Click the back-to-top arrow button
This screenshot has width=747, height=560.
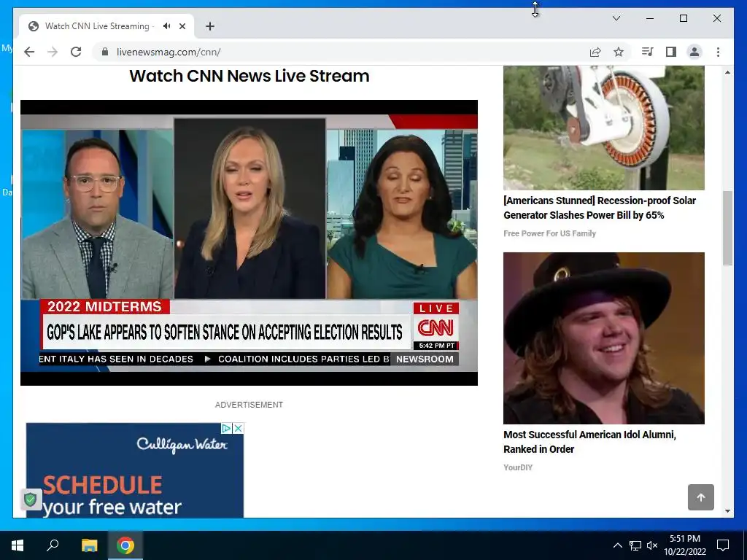(701, 497)
